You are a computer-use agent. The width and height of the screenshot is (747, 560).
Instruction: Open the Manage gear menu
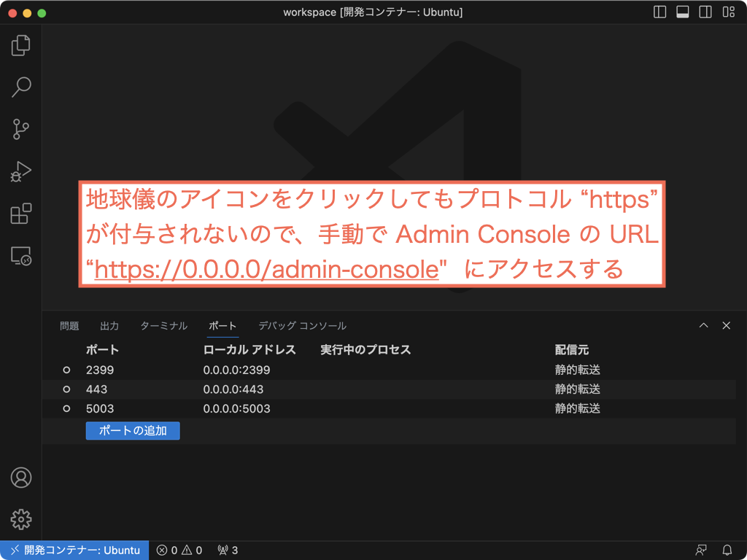[21, 519]
